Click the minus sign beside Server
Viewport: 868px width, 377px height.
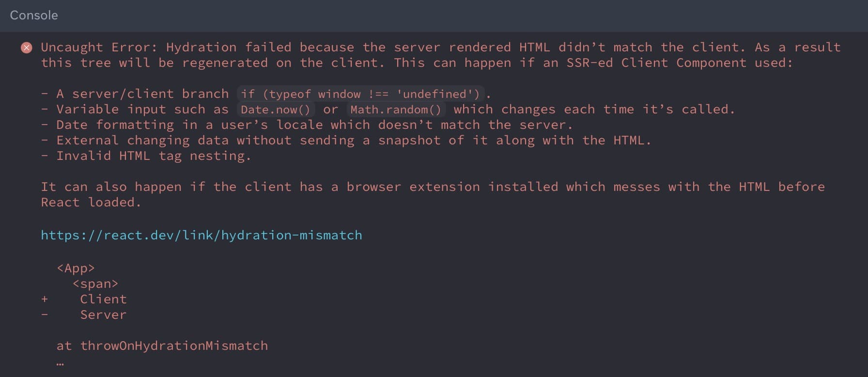(x=45, y=315)
